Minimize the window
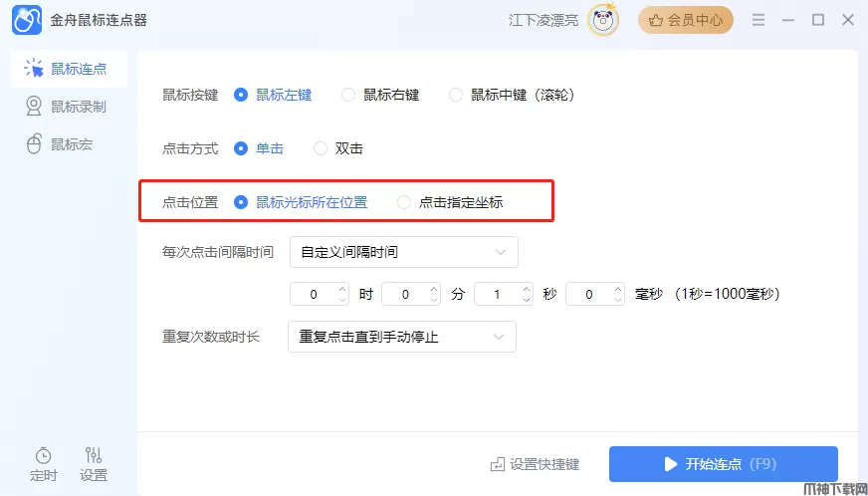The image size is (868, 496). 788,21
